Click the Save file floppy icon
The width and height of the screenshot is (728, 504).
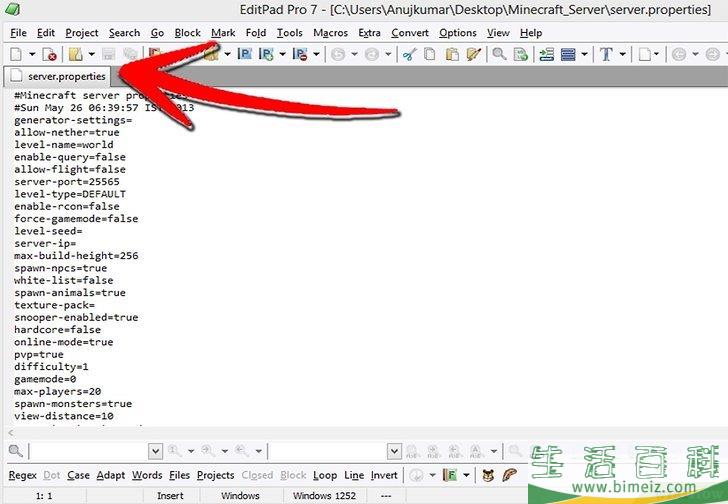pyautogui.click(x=109, y=54)
